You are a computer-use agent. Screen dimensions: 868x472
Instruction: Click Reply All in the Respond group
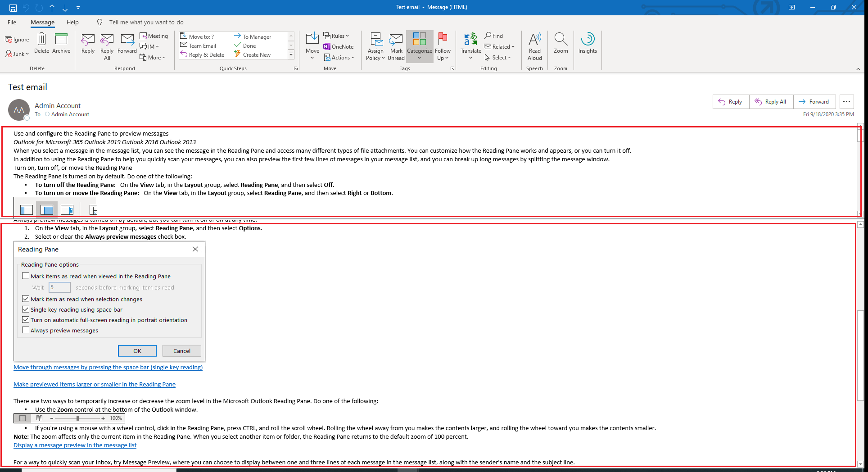pyautogui.click(x=107, y=47)
